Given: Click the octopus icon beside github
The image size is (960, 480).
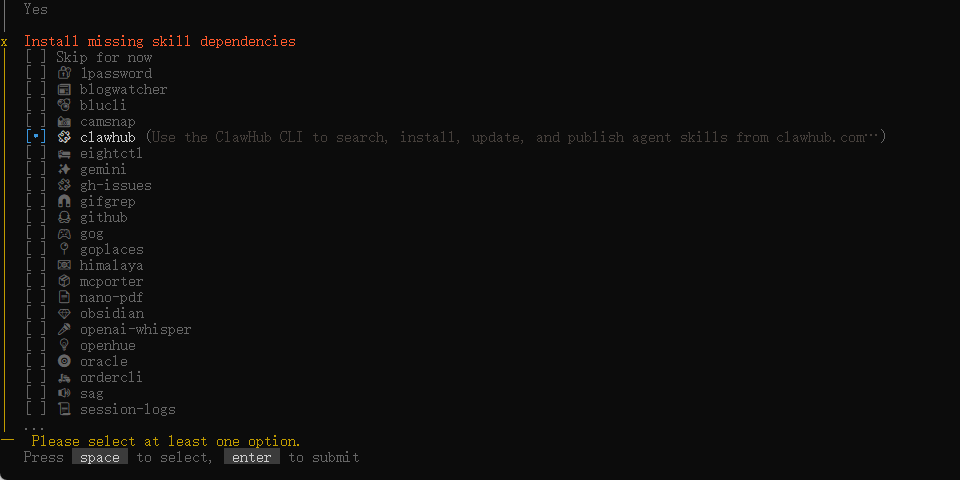Looking at the screenshot, I should pyautogui.click(x=64, y=217).
